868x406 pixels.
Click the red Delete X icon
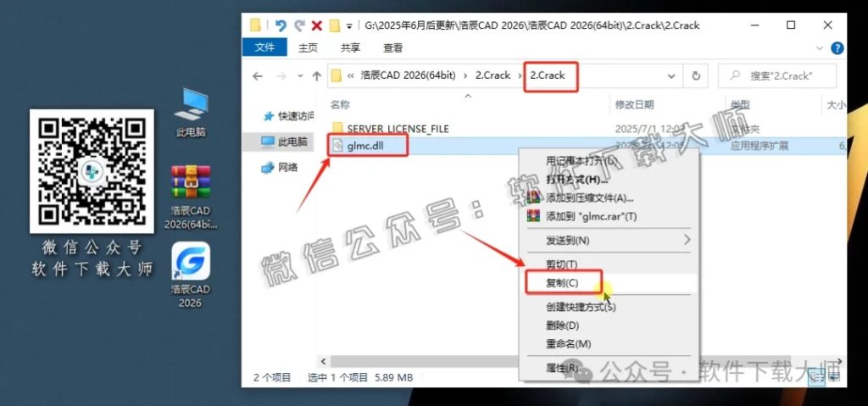click(x=317, y=25)
